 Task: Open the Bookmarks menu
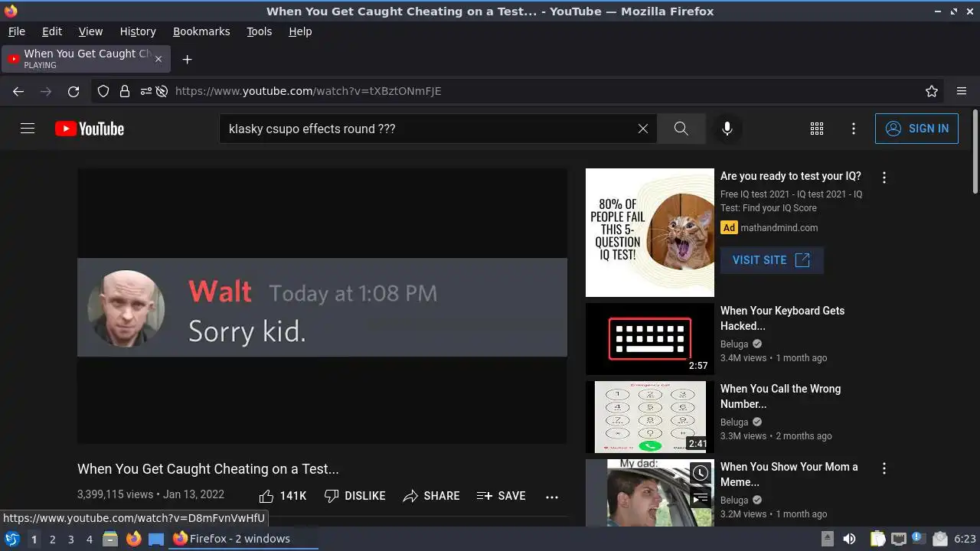coord(201,31)
